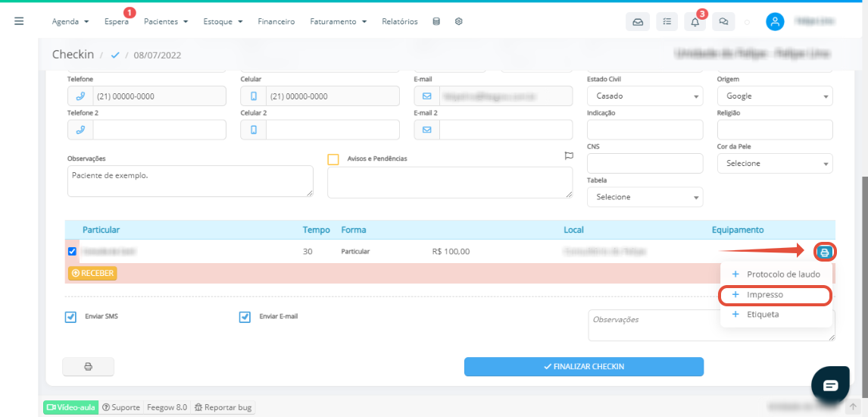The width and height of the screenshot is (868, 417).
Task: Open the Origem dropdown
Action: [x=775, y=96]
